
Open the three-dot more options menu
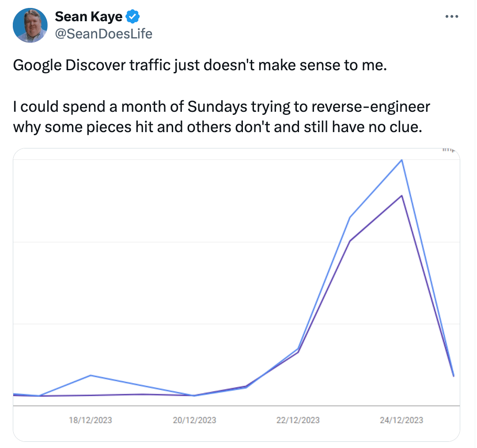(452, 16)
